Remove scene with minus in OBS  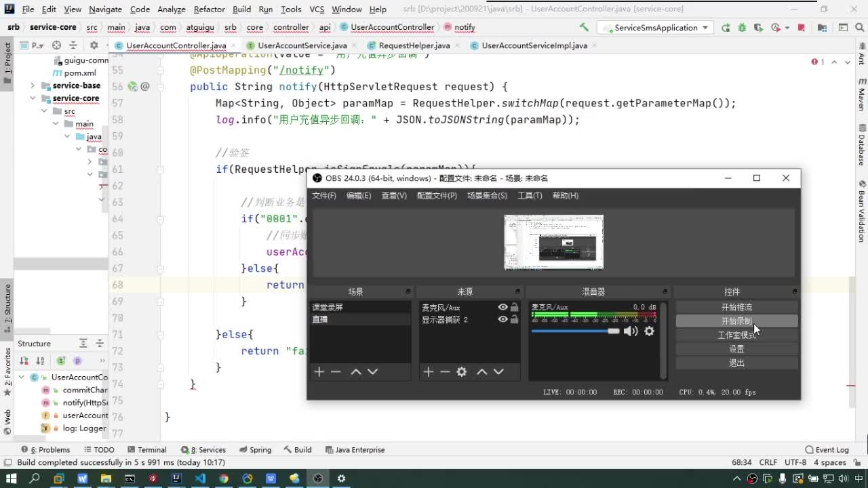(336, 371)
